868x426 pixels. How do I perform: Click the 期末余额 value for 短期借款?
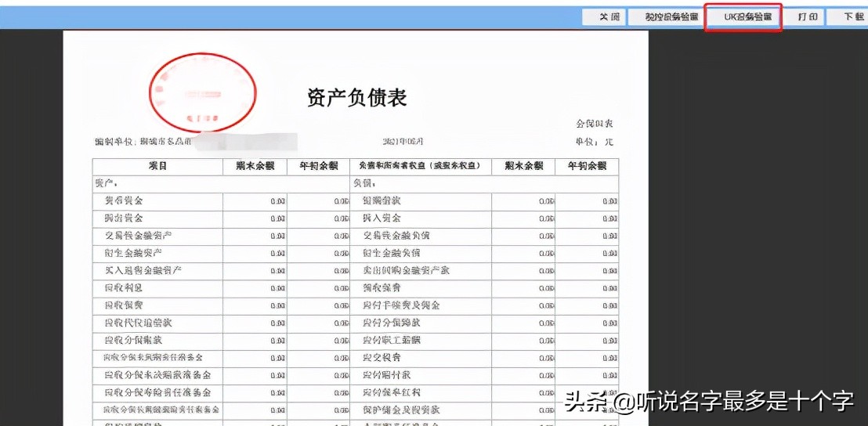546,201
